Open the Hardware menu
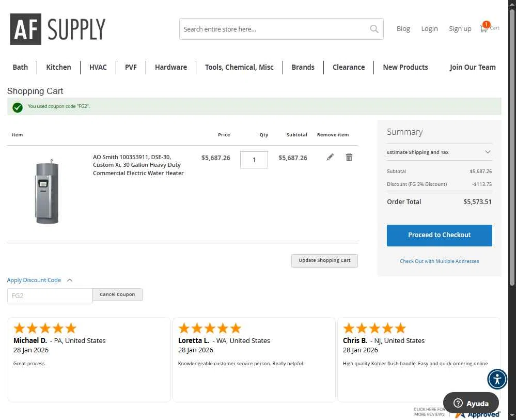 [x=171, y=67]
